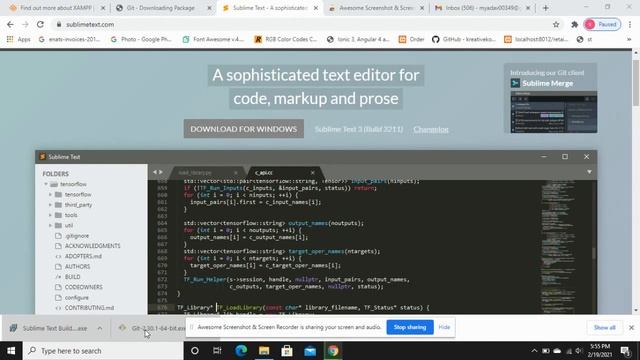Close the Sublime Text browser tab

(x=316, y=8)
